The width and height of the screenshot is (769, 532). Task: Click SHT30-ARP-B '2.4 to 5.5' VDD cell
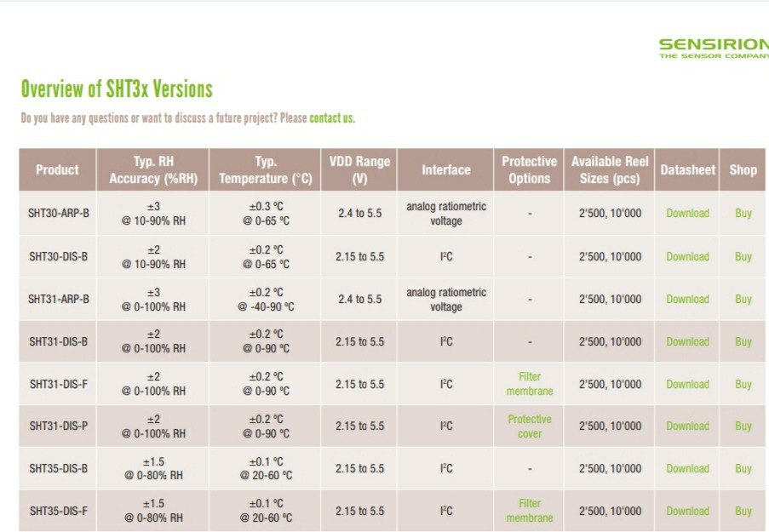pos(359,214)
